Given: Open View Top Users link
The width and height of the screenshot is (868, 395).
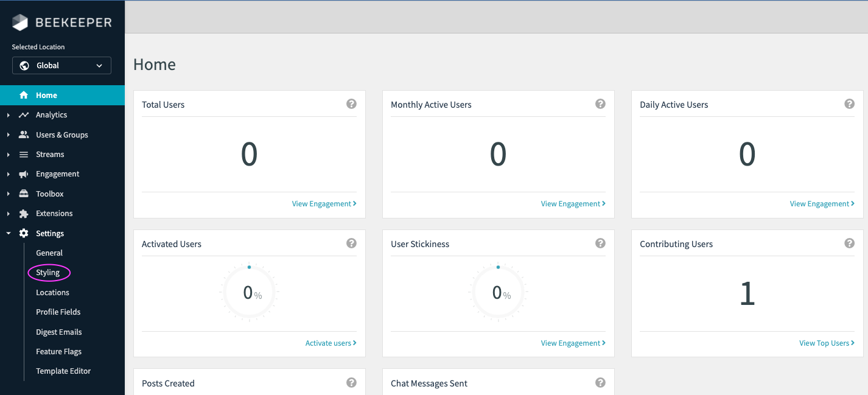Looking at the screenshot, I should pyautogui.click(x=826, y=343).
